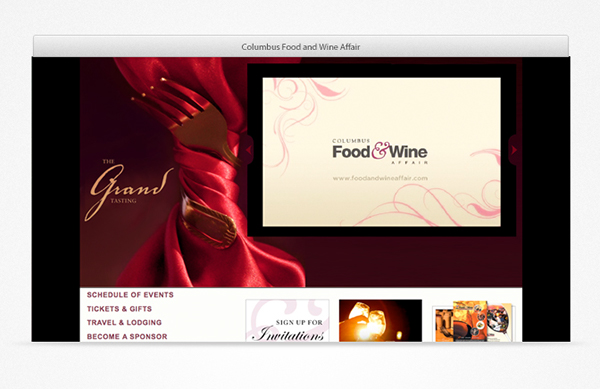Click The Grand Tasting script logo
The image size is (600, 389).
click(127, 188)
